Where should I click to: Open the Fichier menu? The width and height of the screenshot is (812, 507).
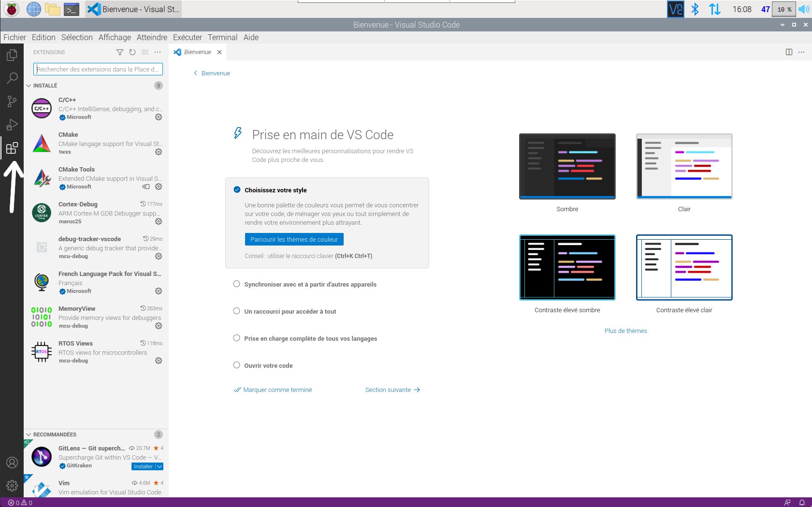14,37
